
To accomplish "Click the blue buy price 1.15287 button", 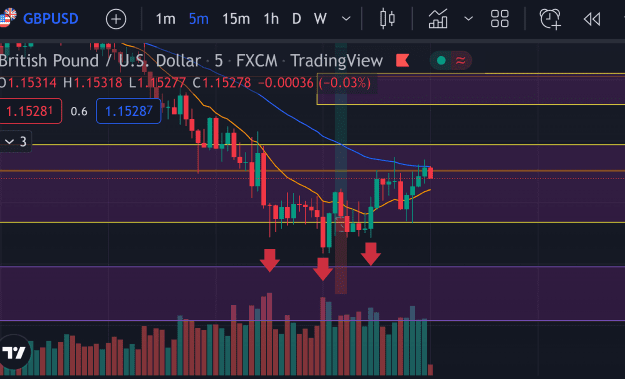I will [128, 111].
